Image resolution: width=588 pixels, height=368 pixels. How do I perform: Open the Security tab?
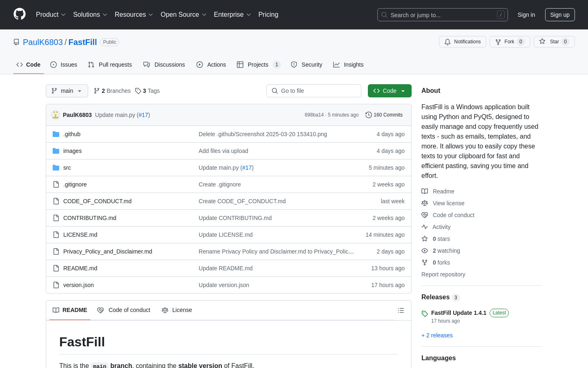point(307,65)
